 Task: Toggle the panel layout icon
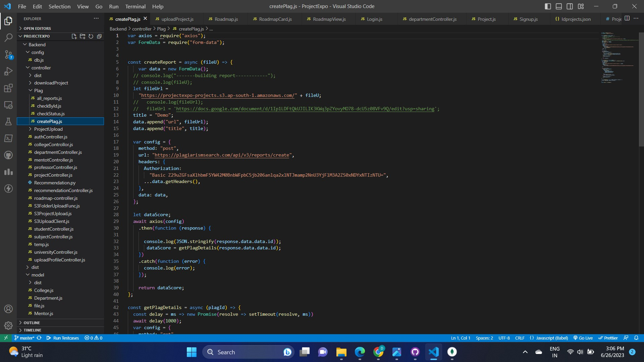click(559, 6)
